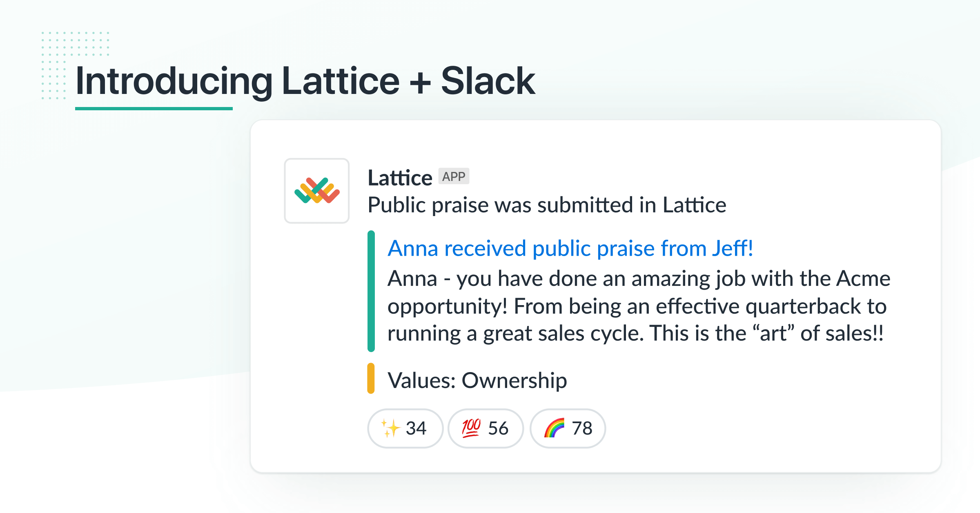This screenshot has height=513, width=980.
Task: Toggle the rainbow emoji reaction
Action: (568, 428)
